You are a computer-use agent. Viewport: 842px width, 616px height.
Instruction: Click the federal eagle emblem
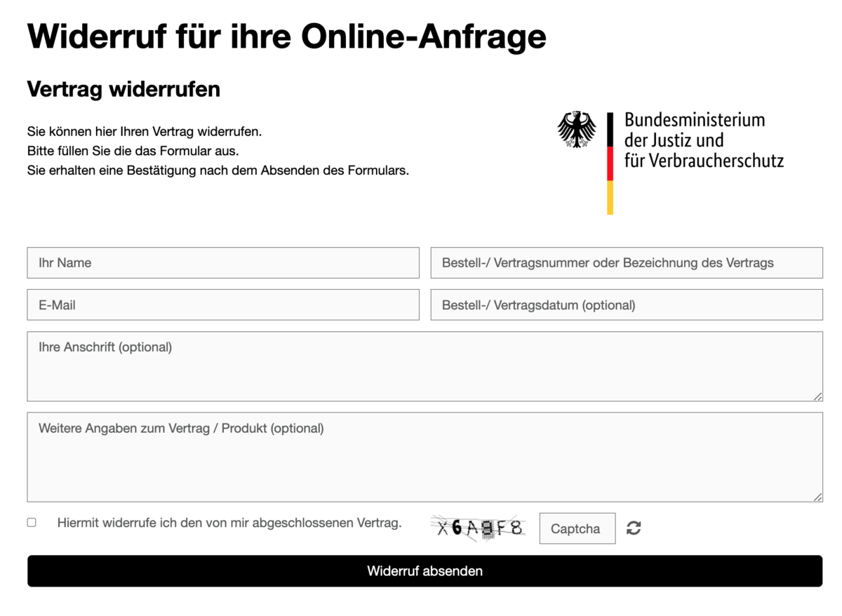tap(576, 130)
